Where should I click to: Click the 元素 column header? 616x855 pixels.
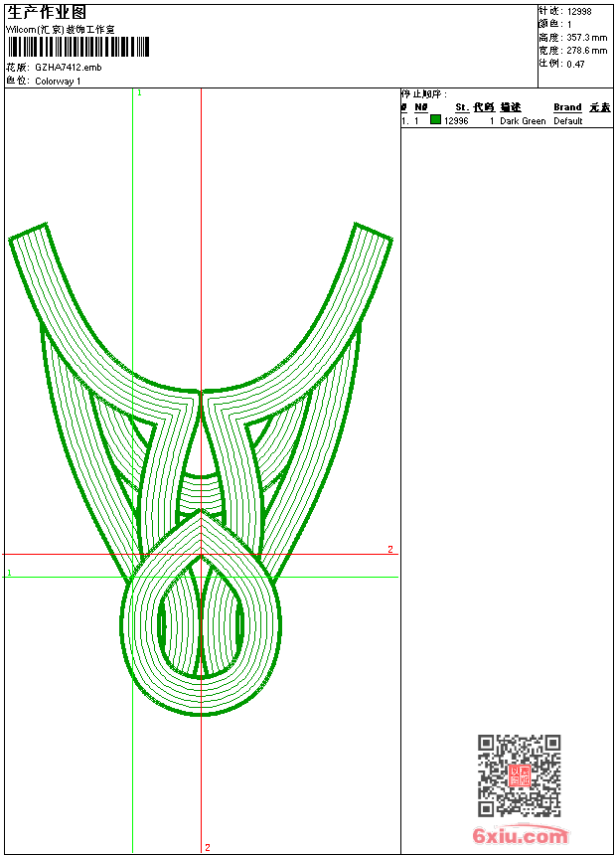click(x=599, y=107)
